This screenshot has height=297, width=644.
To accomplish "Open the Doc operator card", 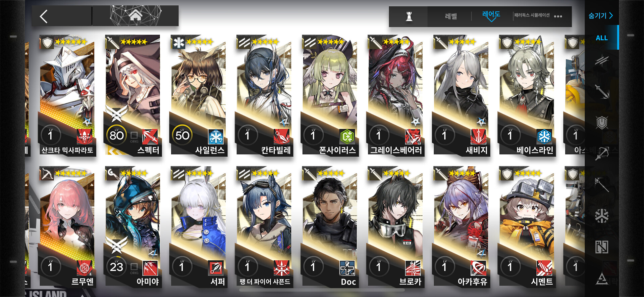I will tap(330, 227).
